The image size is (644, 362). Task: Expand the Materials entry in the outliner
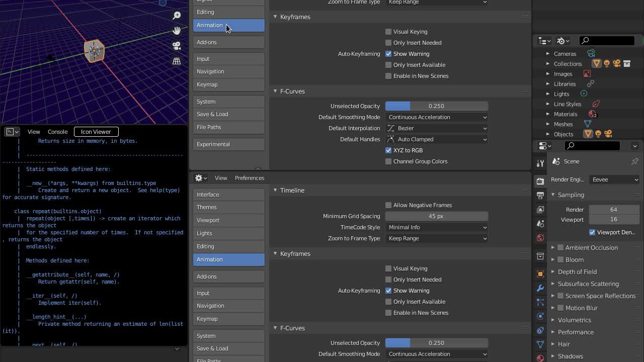[548, 114]
